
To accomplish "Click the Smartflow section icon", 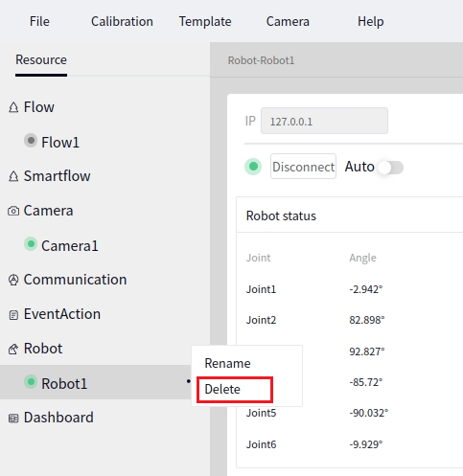I will (x=13, y=176).
